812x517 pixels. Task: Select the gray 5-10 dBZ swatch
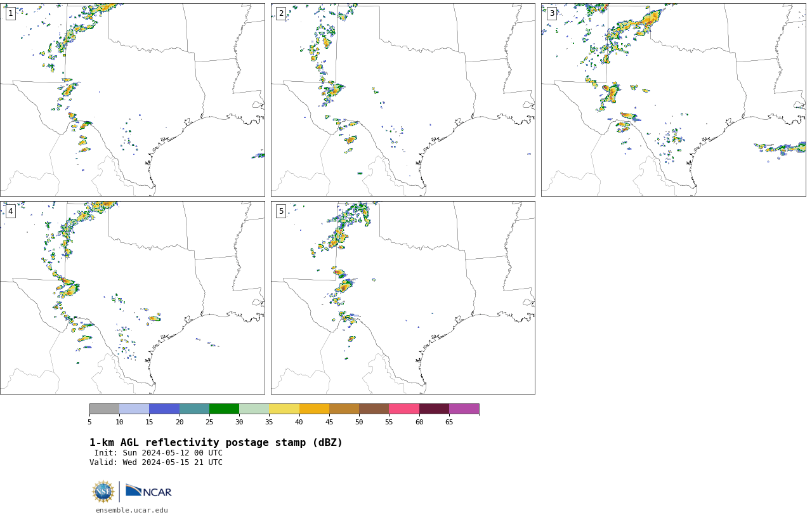104,409
